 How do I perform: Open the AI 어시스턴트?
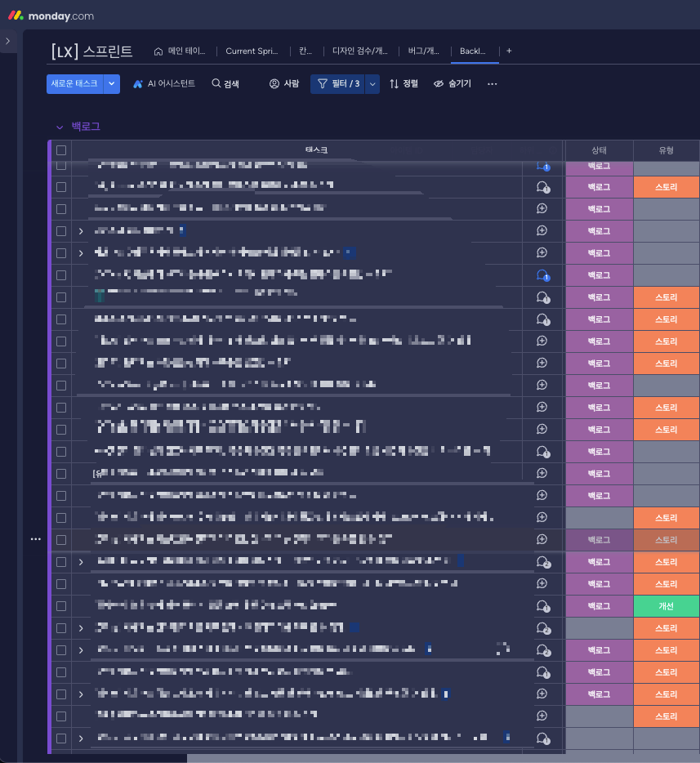pos(163,83)
